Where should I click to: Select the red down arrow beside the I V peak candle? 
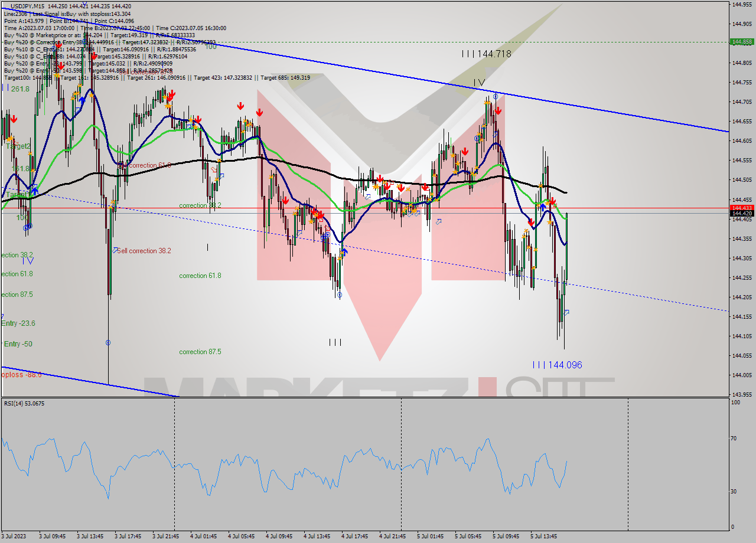point(498,111)
